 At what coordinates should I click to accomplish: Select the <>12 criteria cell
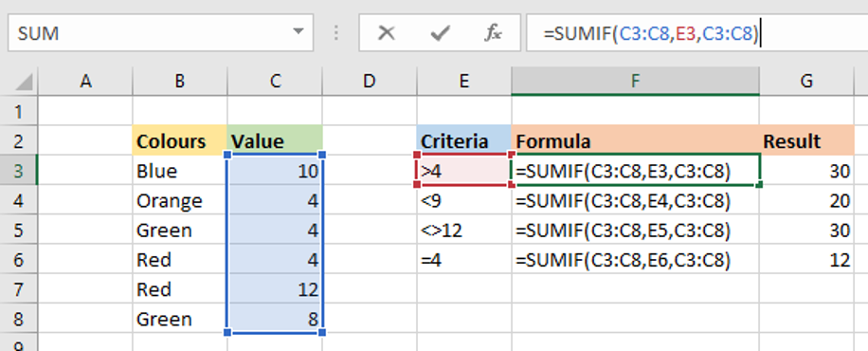point(464,231)
